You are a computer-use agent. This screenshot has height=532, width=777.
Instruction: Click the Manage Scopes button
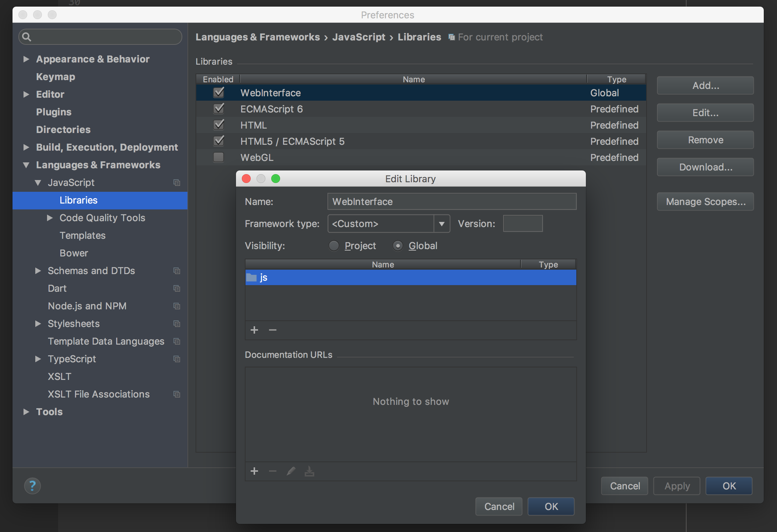click(x=706, y=201)
